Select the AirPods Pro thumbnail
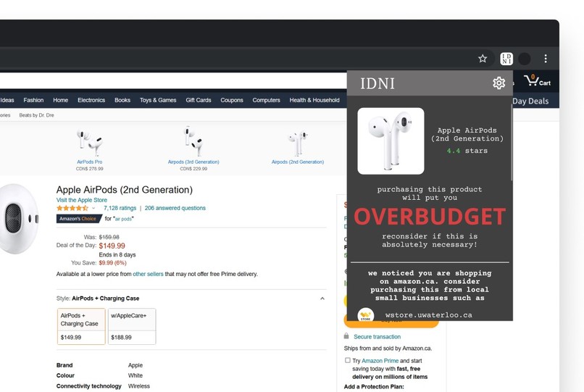Image resolution: width=584 pixels, height=392 pixels. pyautogui.click(x=89, y=142)
